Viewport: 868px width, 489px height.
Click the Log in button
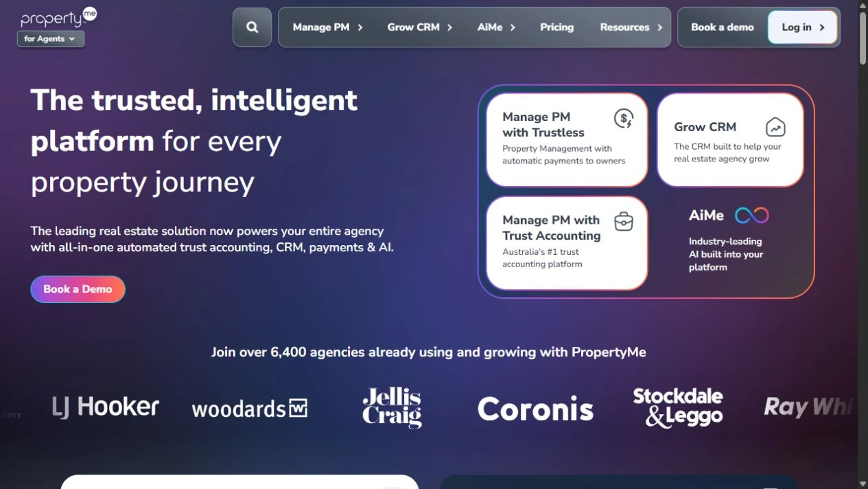point(803,27)
